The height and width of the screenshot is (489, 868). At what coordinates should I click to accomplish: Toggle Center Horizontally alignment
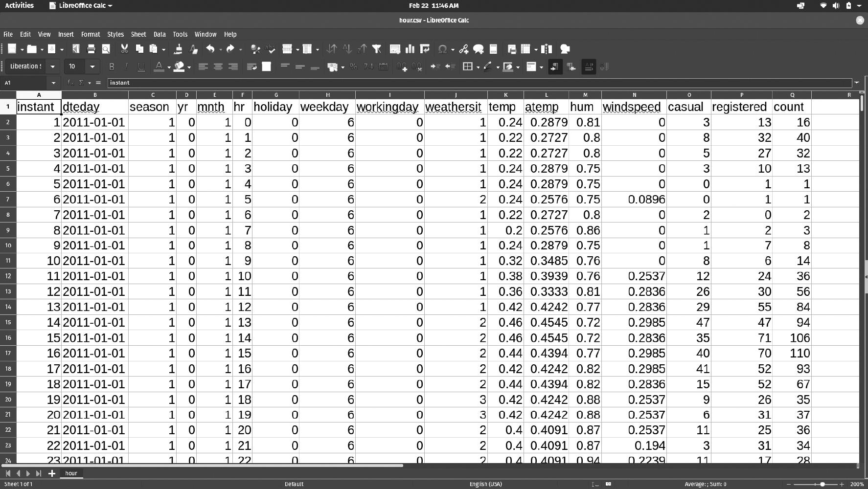point(218,67)
